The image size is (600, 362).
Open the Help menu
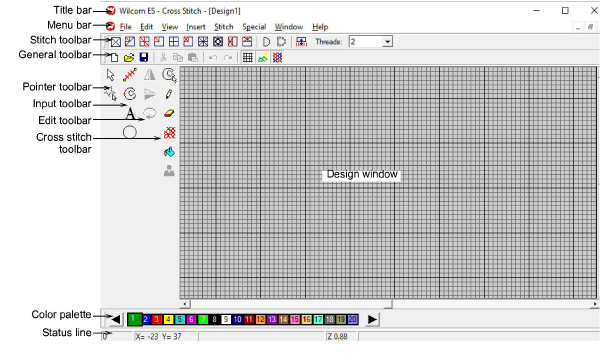tap(320, 27)
